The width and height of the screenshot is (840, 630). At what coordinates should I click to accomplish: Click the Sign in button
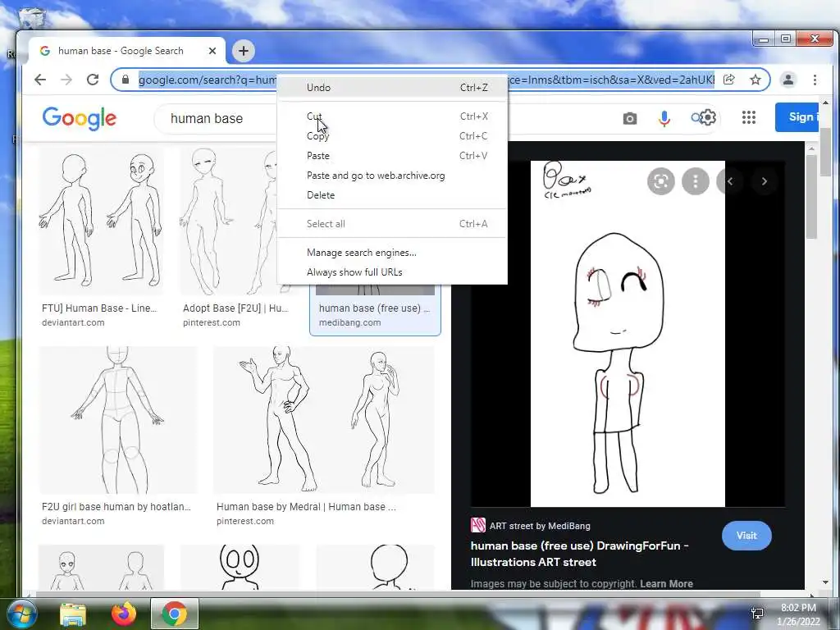click(797, 116)
